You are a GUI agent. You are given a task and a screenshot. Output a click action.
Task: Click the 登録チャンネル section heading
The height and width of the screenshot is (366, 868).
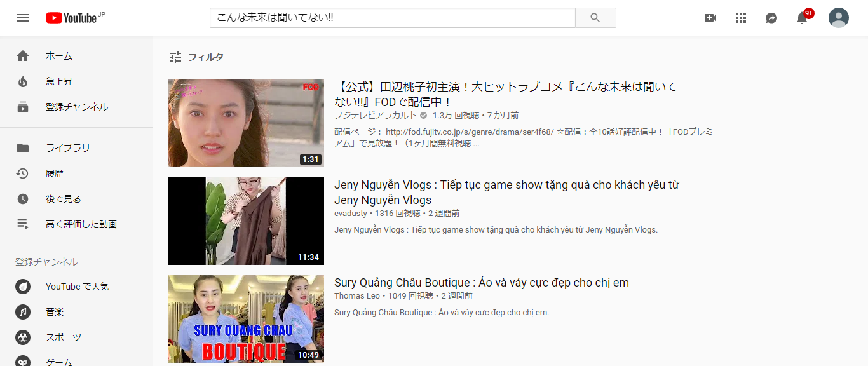point(46,262)
